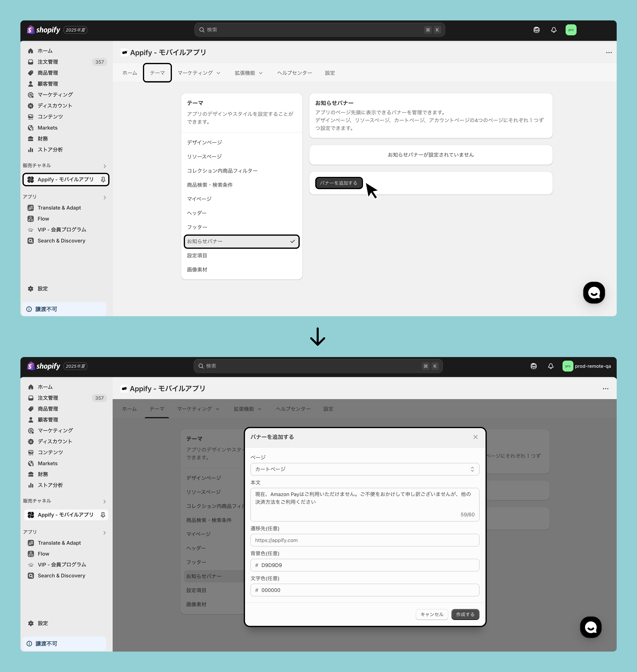
Task: Expand マーケティング dropdown tab in top screenshot
Action: pyautogui.click(x=199, y=73)
